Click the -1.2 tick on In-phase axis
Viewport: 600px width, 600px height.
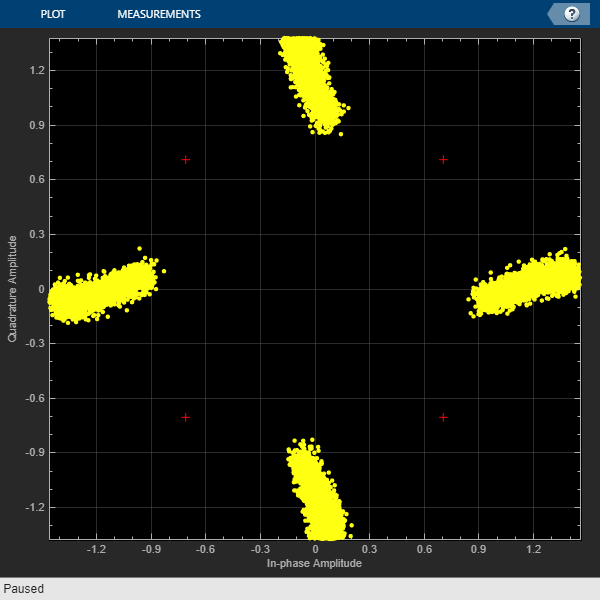(97, 549)
